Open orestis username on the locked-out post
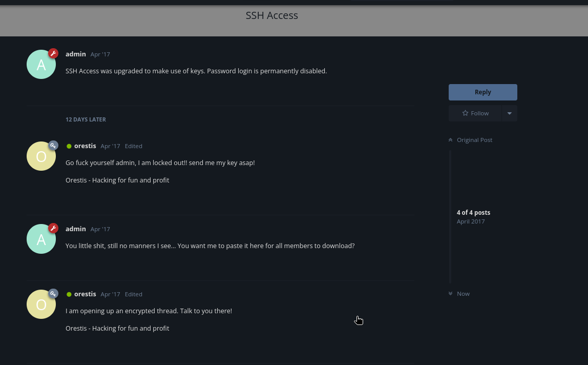 click(x=85, y=146)
